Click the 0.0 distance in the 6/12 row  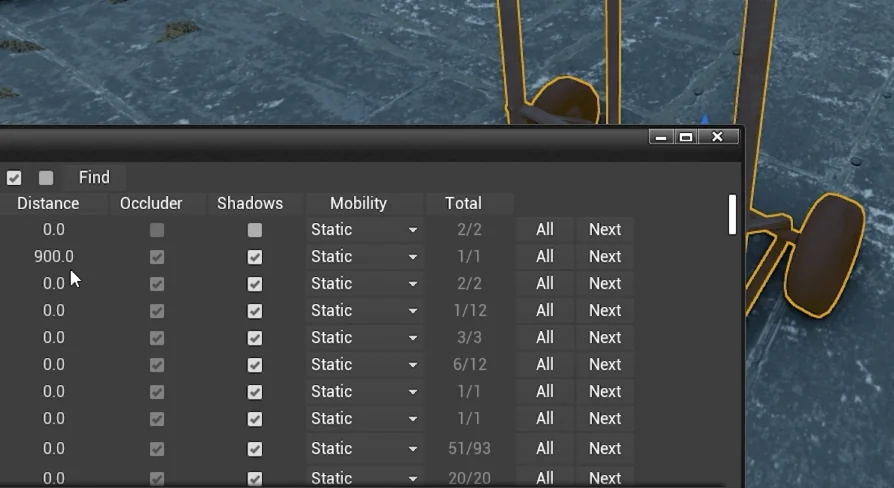point(54,364)
